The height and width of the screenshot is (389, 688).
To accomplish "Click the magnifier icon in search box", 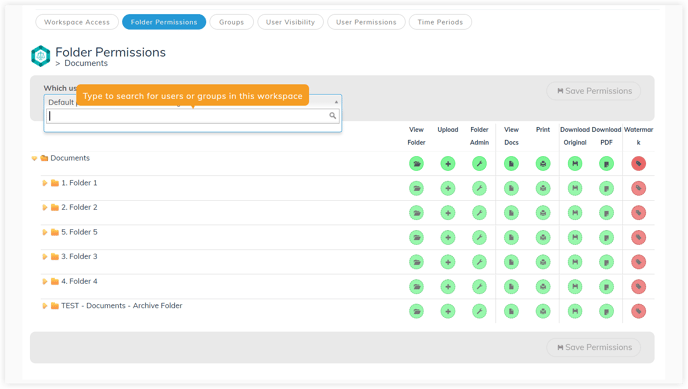I will (x=333, y=116).
